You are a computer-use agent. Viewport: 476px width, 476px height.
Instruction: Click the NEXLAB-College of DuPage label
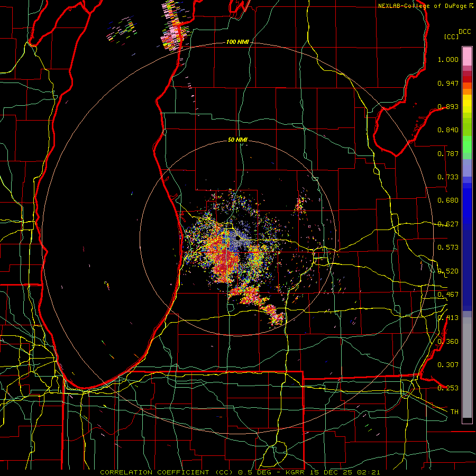tap(422, 6)
